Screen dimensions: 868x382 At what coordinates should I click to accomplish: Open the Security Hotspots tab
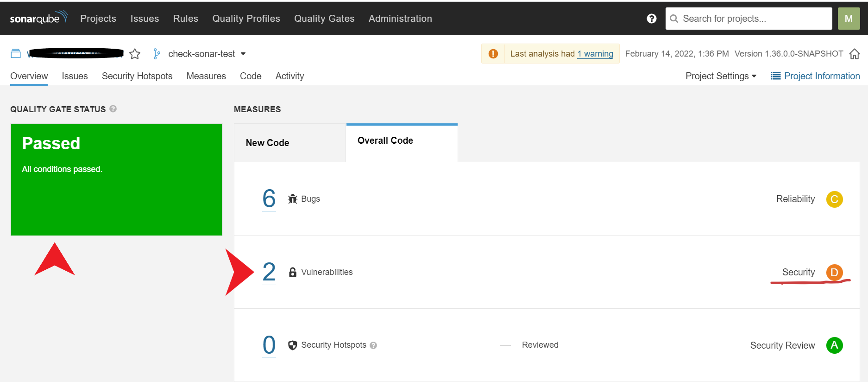click(x=137, y=76)
